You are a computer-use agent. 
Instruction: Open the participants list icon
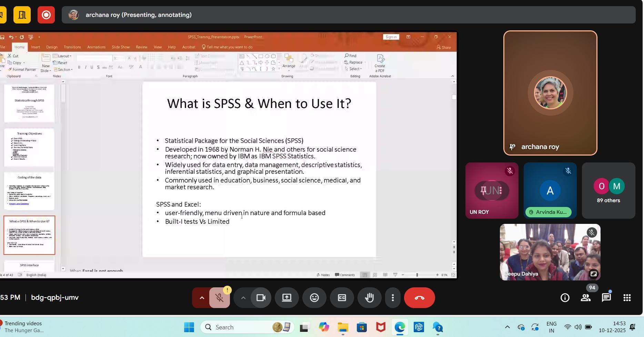(x=585, y=298)
